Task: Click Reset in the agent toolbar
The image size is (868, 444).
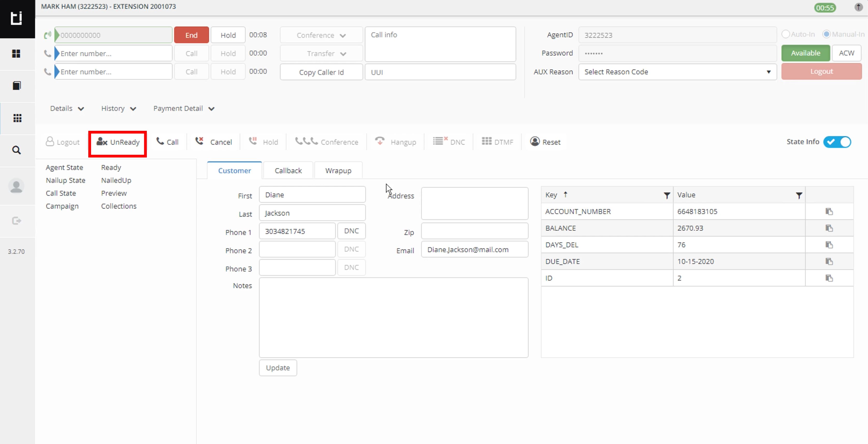Action: (x=545, y=142)
